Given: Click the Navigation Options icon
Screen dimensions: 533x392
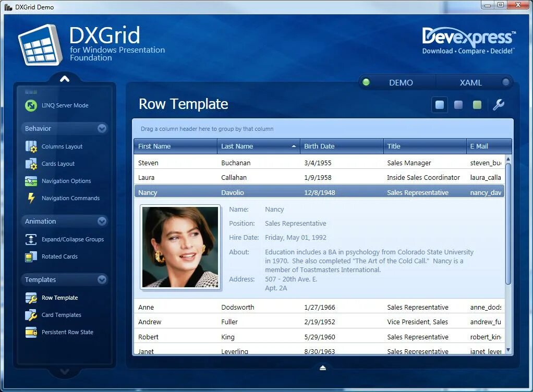Looking at the screenshot, I should point(31,181).
